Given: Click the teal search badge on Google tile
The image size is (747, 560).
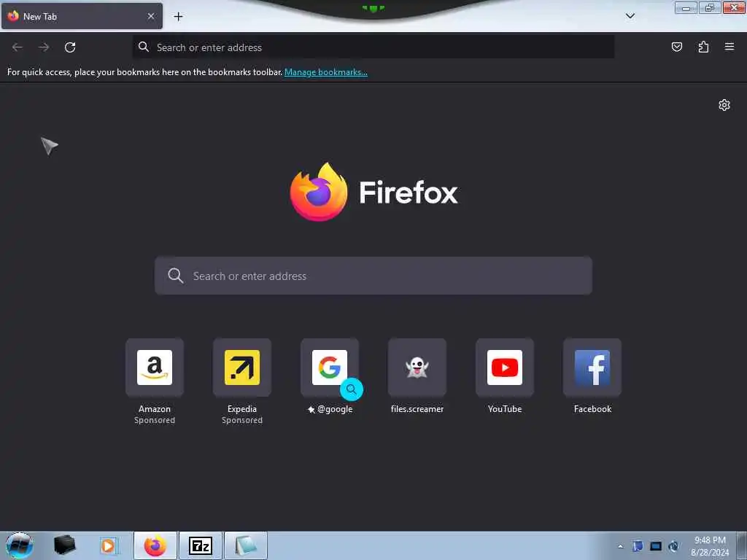Looking at the screenshot, I should pos(352,389).
